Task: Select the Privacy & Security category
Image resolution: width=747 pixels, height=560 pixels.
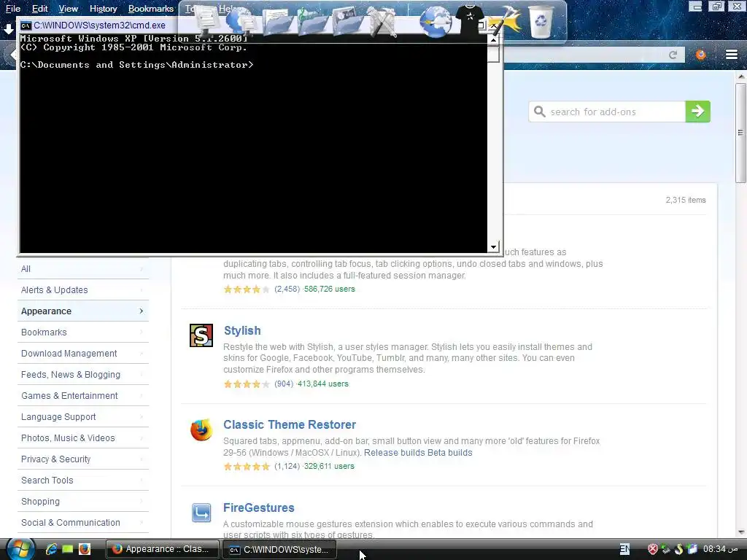Action: click(x=83, y=459)
